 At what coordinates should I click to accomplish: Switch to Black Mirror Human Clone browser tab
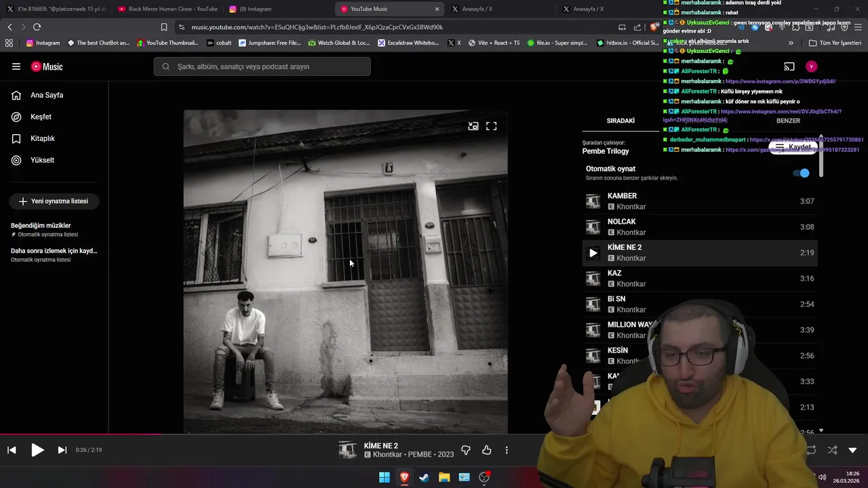tap(167, 9)
